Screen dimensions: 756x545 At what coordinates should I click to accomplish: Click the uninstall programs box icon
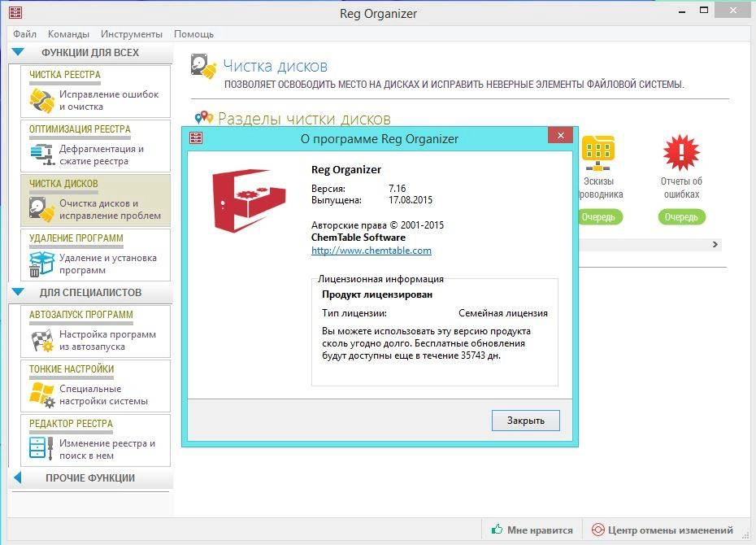click(x=42, y=264)
